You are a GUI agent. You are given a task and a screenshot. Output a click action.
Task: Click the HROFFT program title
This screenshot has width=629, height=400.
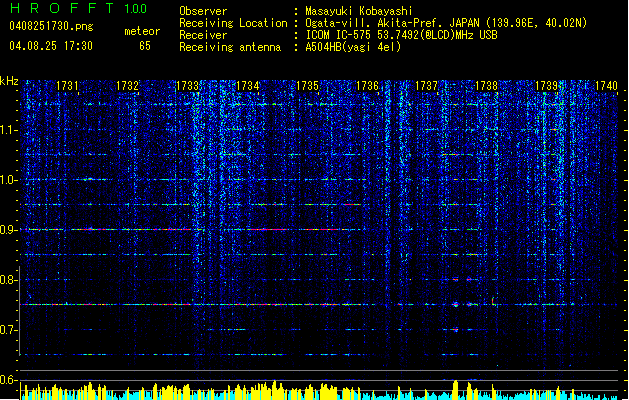(x=62, y=8)
